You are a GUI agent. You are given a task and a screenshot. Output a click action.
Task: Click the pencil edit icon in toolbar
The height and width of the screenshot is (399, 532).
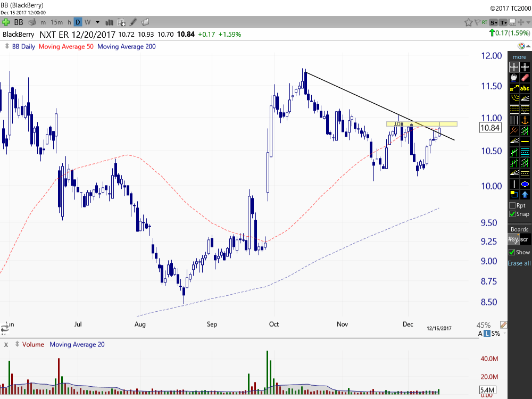coord(134,22)
